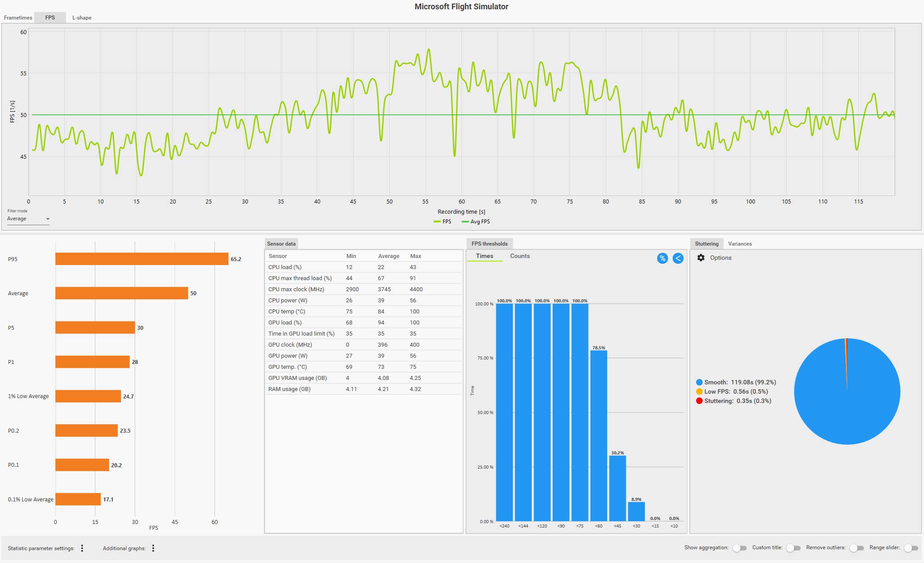924x563 pixels.
Task: Enable the Range slider switch
Action: coord(910,548)
